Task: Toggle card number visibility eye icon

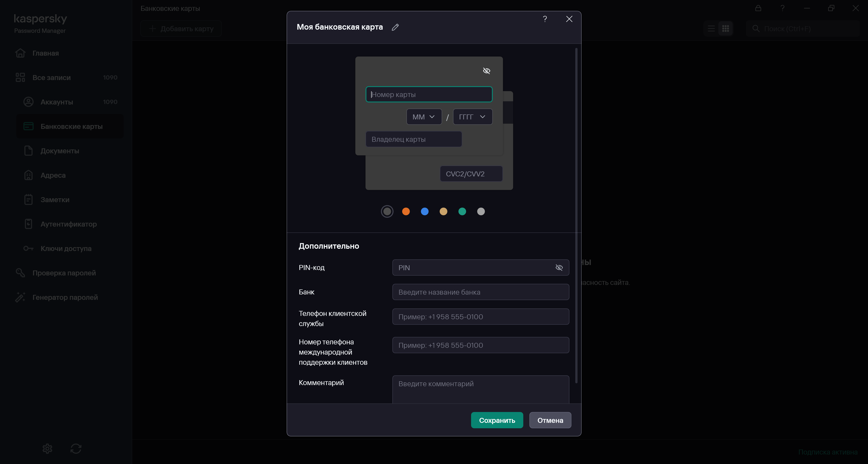Action: (x=486, y=71)
